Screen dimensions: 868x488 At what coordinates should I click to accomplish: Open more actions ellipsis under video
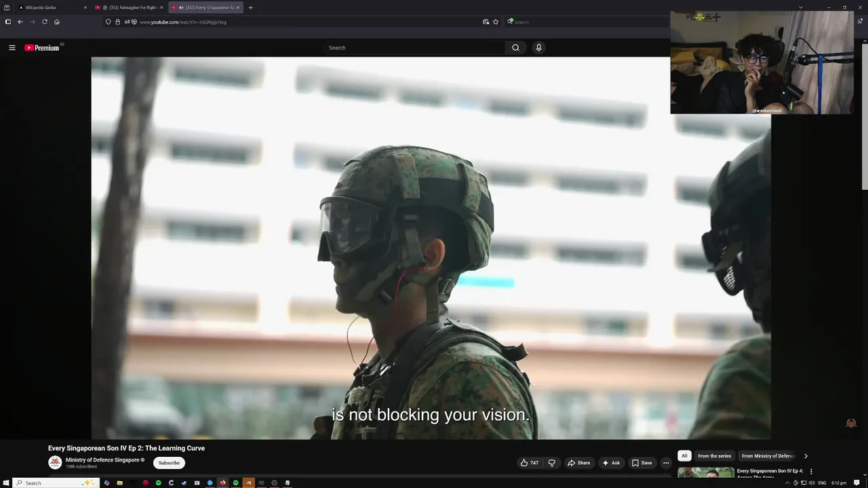point(666,463)
